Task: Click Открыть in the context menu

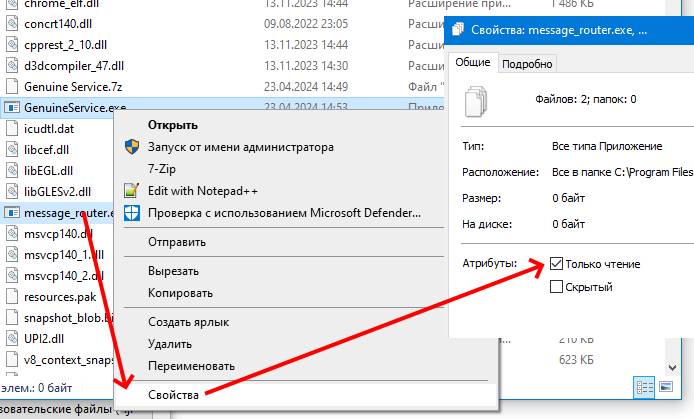Action: [172, 125]
